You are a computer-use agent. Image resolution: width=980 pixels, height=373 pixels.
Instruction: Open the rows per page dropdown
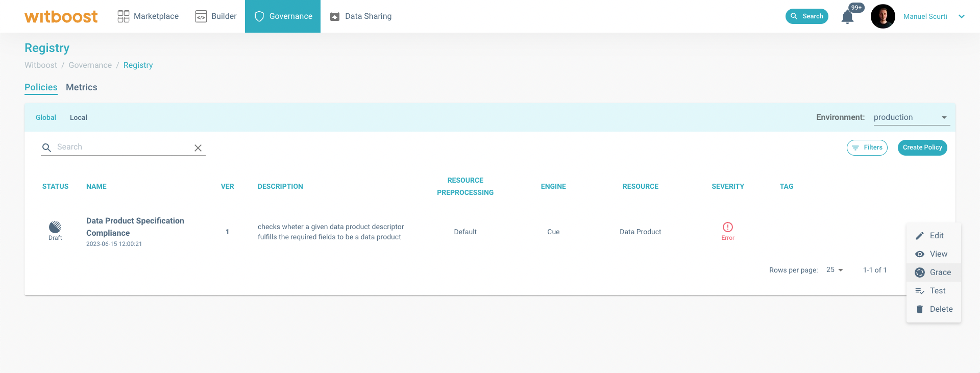coord(835,270)
